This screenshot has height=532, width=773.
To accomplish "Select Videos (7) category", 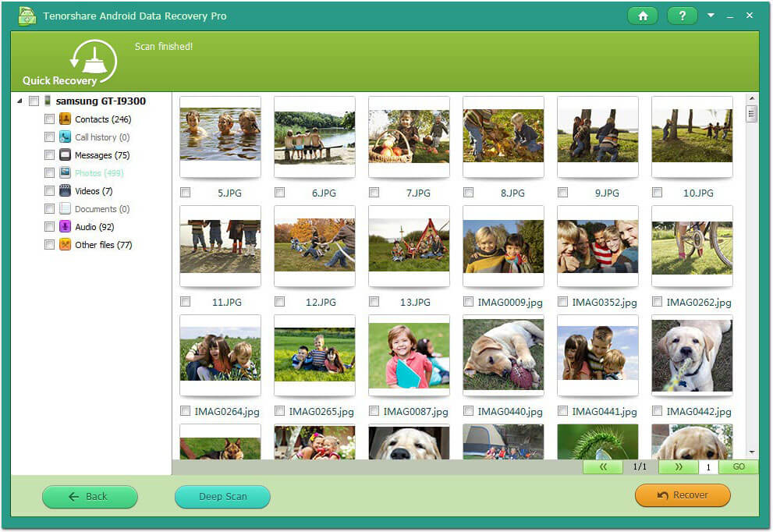I will 94,191.
